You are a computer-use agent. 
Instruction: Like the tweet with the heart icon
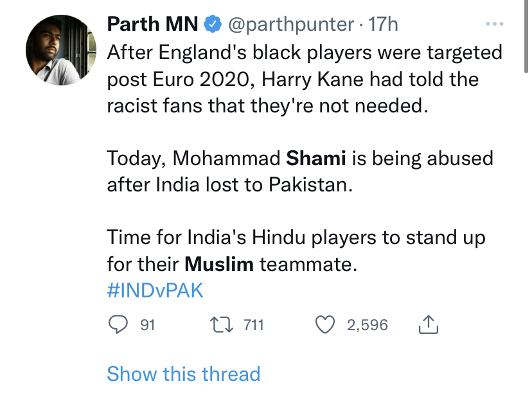(326, 325)
